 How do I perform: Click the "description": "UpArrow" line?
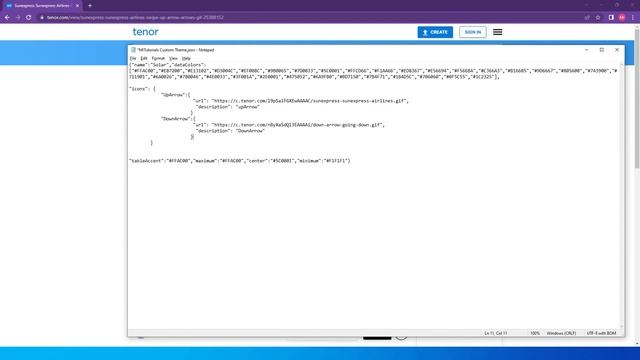(x=228, y=107)
